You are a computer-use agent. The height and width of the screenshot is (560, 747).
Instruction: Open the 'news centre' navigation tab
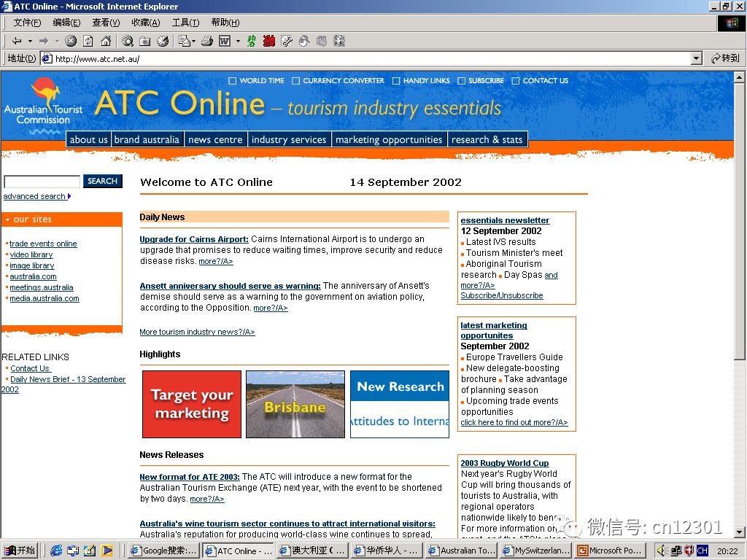[x=215, y=139]
